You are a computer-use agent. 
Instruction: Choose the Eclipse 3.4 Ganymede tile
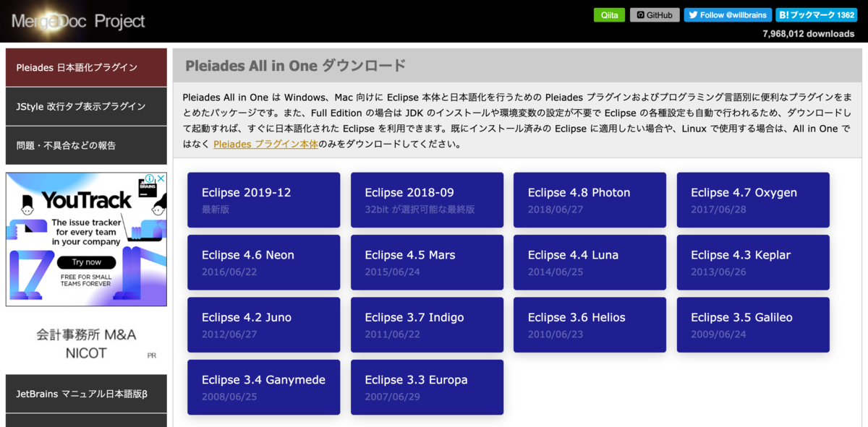click(x=263, y=387)
